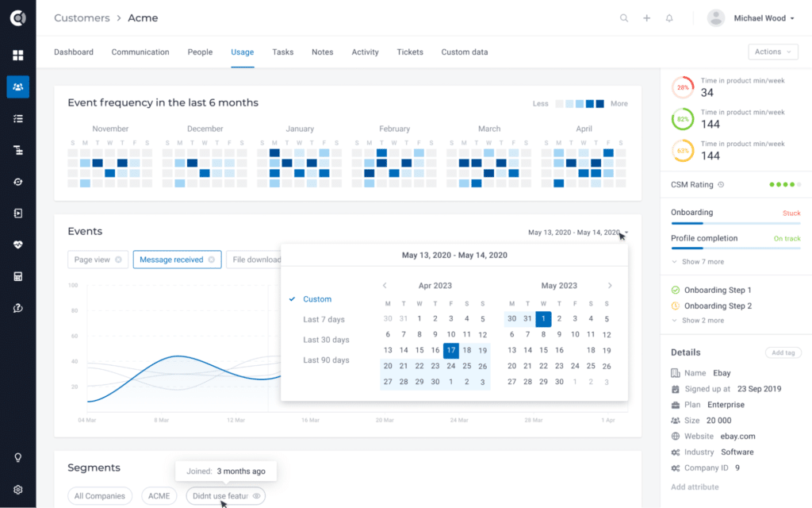
Task: Click the dashboard grid icon in sidebar
Action: (17, 55)
